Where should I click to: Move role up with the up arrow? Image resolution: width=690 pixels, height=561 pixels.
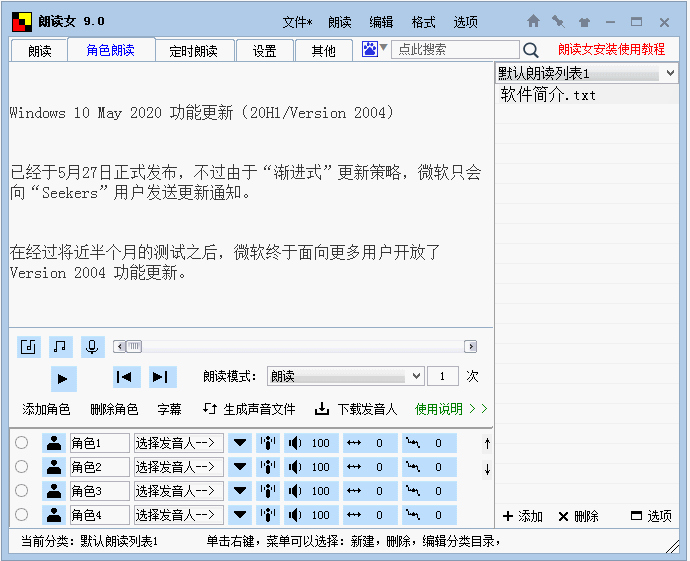click(487, 444)
